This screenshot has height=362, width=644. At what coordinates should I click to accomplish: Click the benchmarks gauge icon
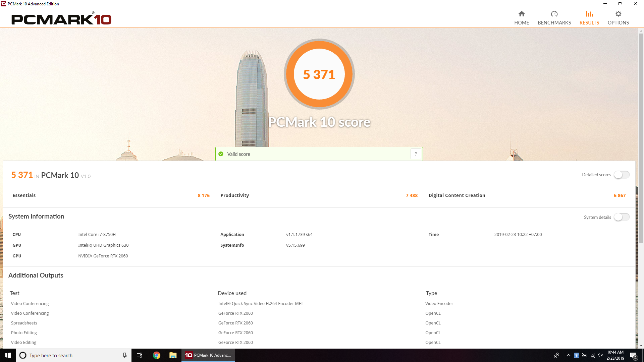pyautogui.click(x=554, y=14)
